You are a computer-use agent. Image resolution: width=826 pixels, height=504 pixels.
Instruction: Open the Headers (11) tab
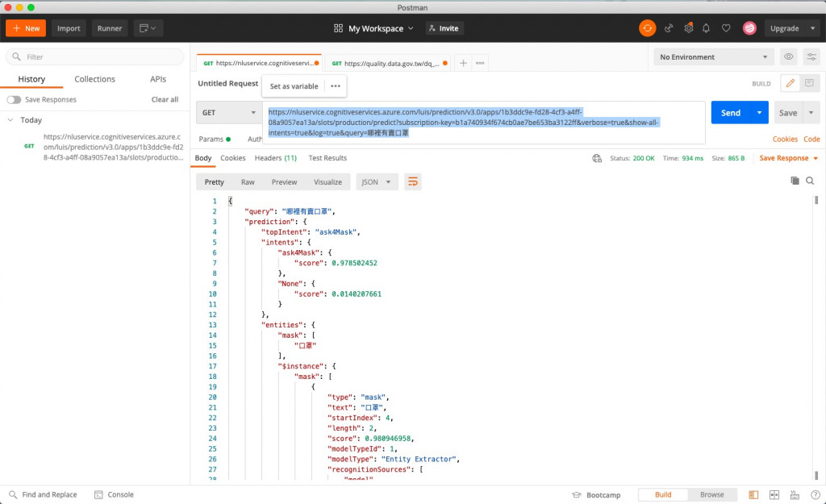pyautogui.click(x=276, y=158)
